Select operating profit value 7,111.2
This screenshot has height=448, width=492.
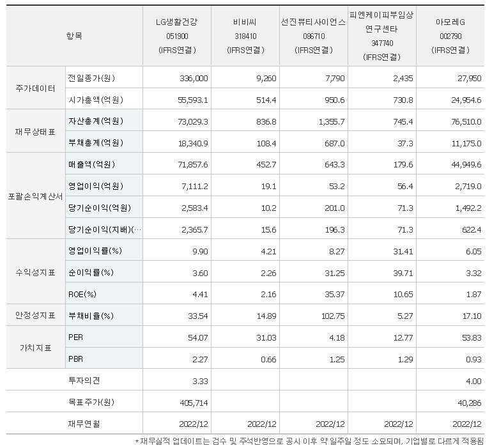coord(195,186)
